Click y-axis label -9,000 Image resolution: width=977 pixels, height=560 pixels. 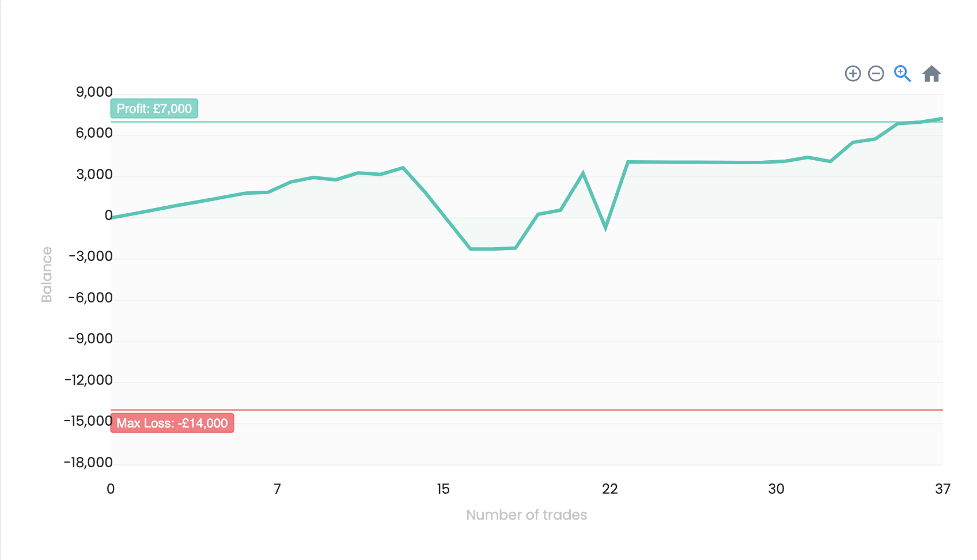90,338
